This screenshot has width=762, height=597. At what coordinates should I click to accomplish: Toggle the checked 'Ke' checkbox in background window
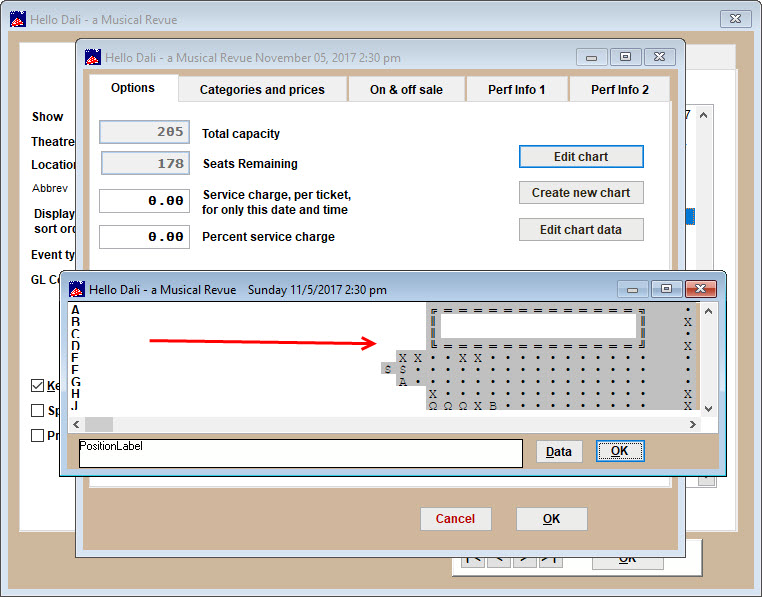37,386
